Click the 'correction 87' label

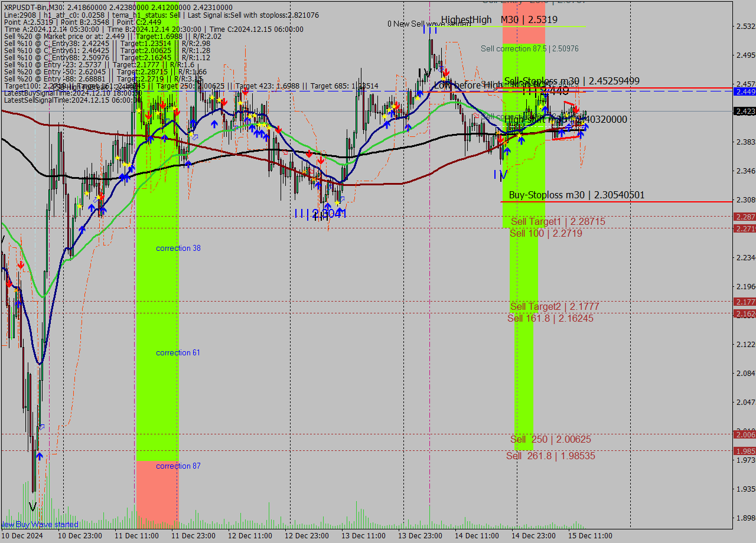178,466
